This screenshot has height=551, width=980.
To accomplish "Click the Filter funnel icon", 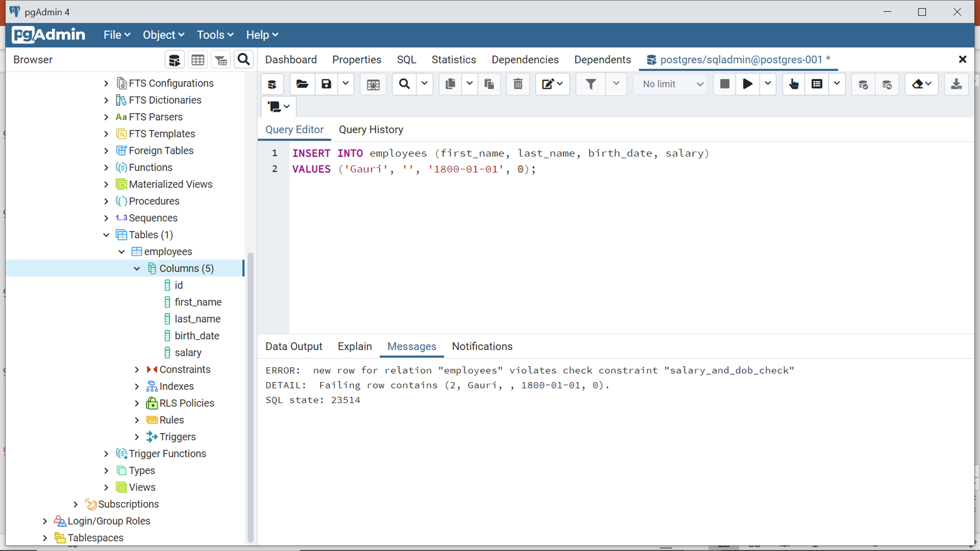I will click(x=591, y=84).
